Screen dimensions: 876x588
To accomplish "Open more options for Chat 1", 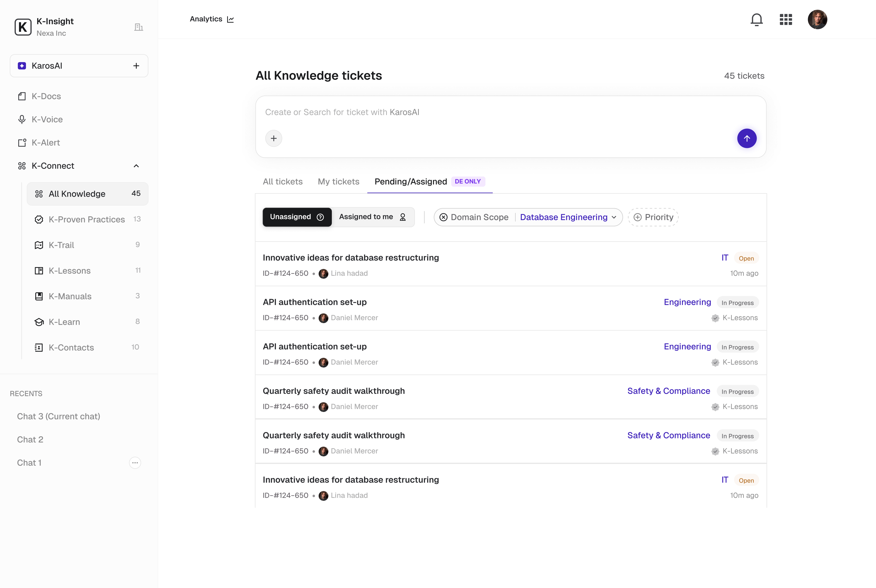I will (x=135, y=463).
